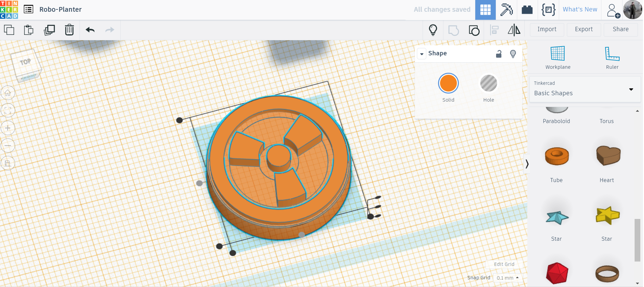Click the Group shapes icon

[x=453, y=30]
